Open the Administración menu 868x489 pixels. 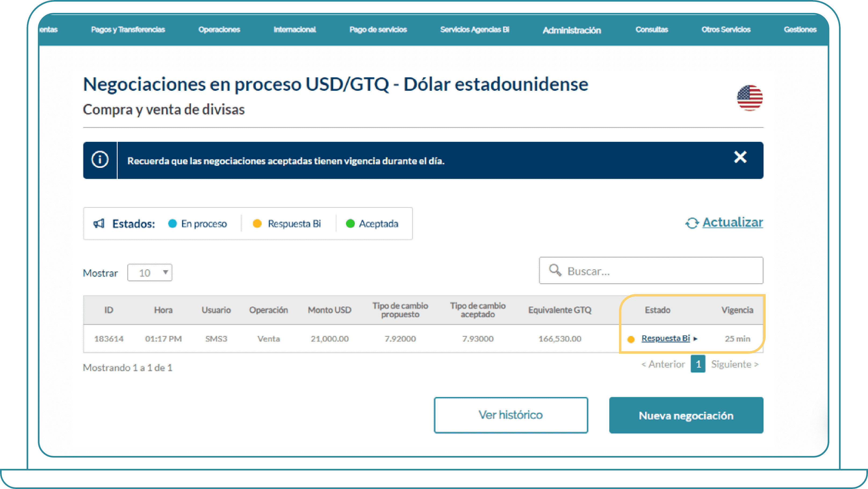572,30
